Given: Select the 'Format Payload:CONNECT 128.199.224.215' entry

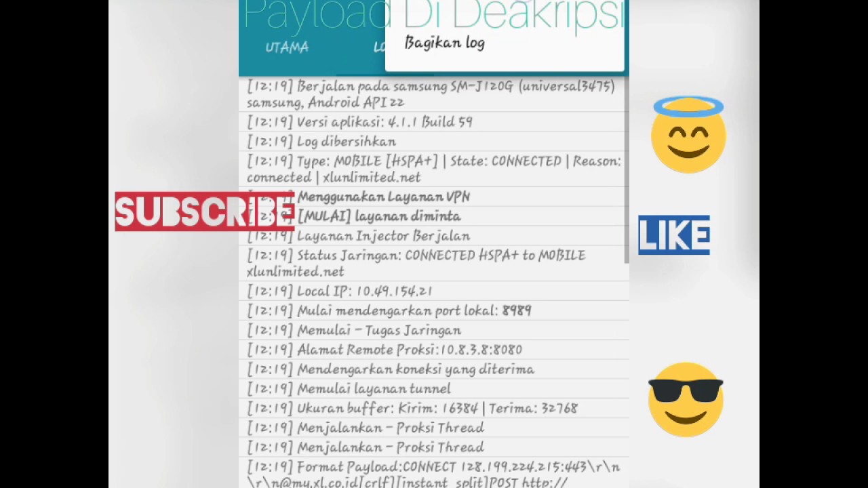Looking at the screenshot, I should click(434, 474).
